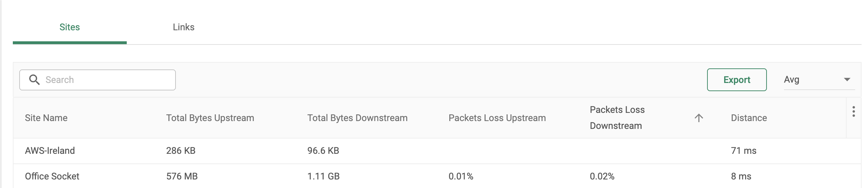Switch to the Sites tab

point(69,27)
